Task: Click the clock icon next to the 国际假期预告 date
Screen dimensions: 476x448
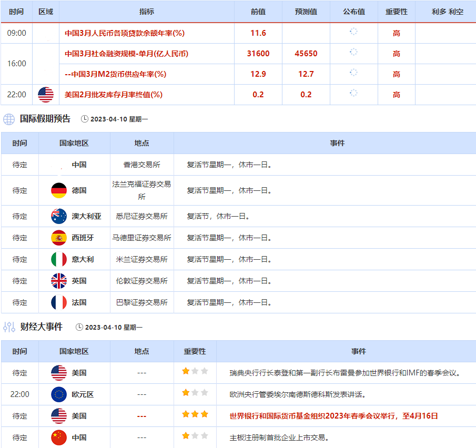Action: [x=85, y=119]
